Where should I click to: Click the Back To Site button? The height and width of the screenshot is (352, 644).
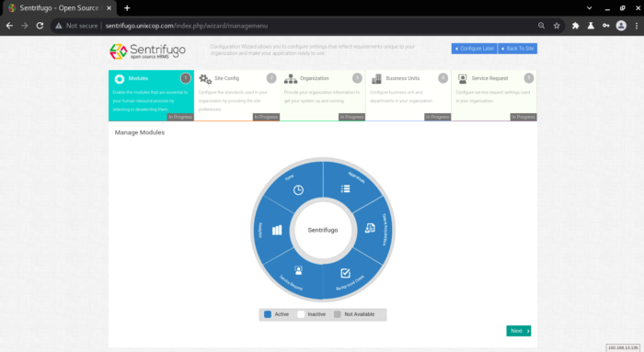pyautogui.click(x=517, y=49)
